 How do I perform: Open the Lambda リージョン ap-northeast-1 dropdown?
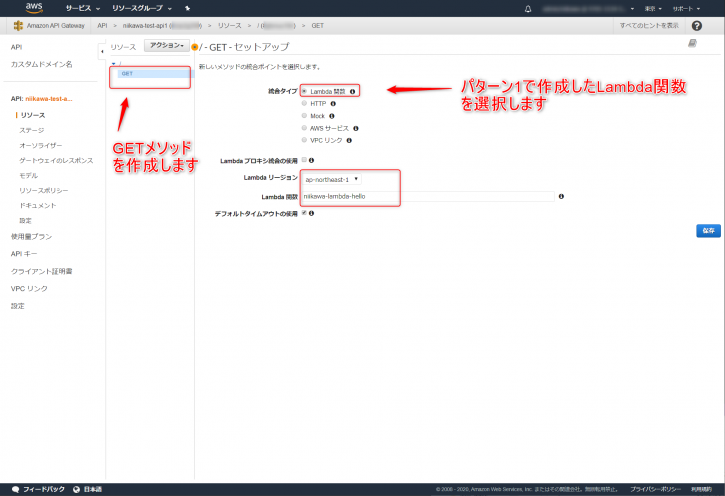click(x=332, y=179)
